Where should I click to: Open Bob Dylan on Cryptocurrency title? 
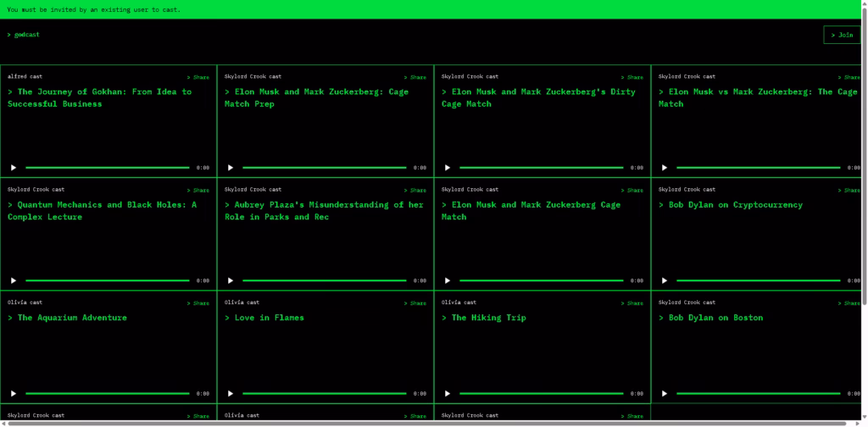point(730,205)
